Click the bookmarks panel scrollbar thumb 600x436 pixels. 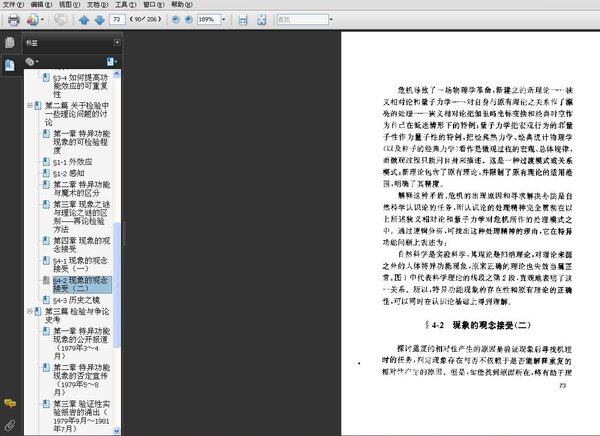pos(117,285)
